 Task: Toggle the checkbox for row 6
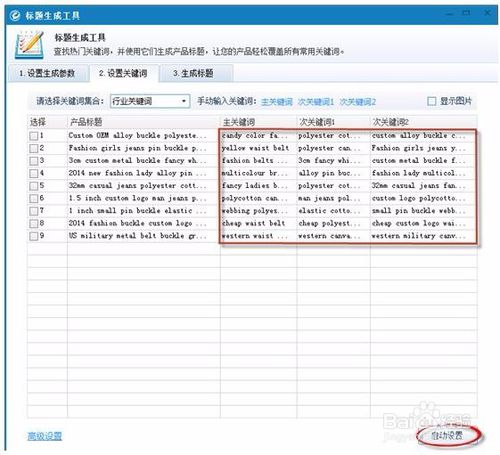(34, 199)
